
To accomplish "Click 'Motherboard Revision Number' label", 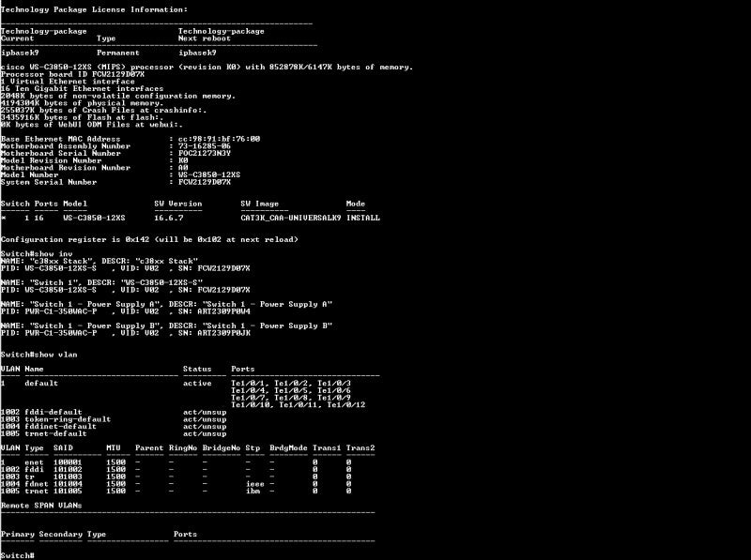I will [65, 168].
